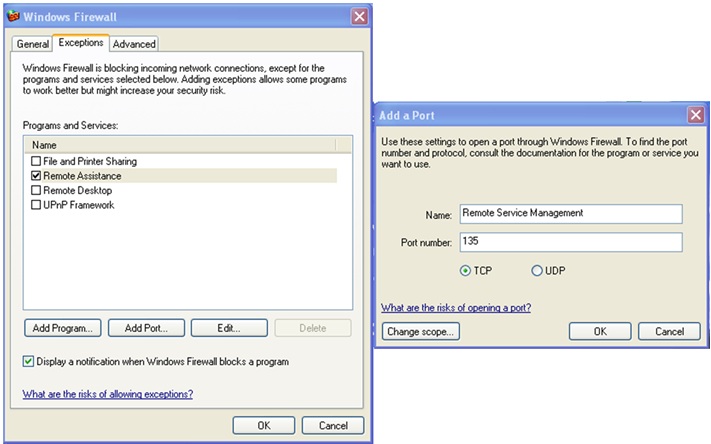Click the Add Program... button
The image size is (711, 444).
click(63, 328)
